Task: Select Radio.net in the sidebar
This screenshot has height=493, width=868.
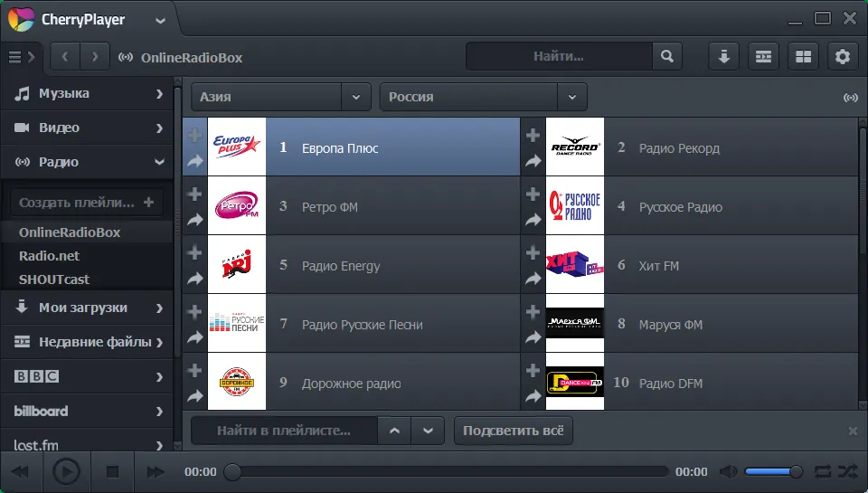Action: (x=88, y=256)
